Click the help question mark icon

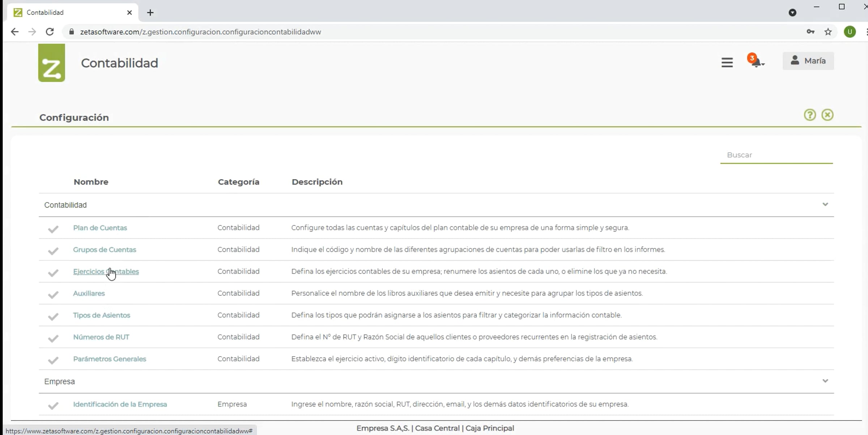[x=810, y=115]
